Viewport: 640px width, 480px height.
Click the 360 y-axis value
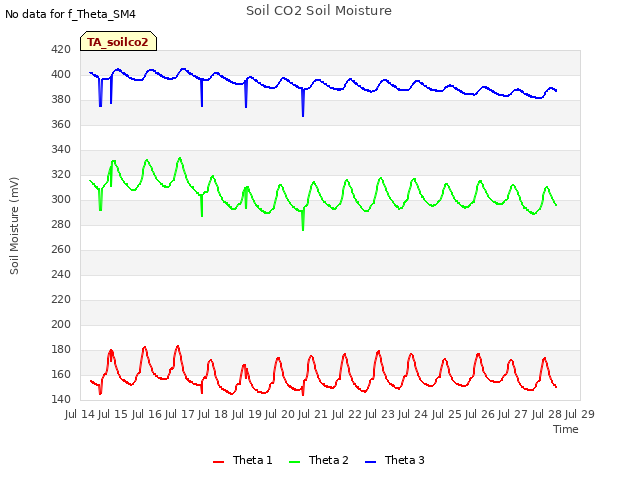[61, 124]
